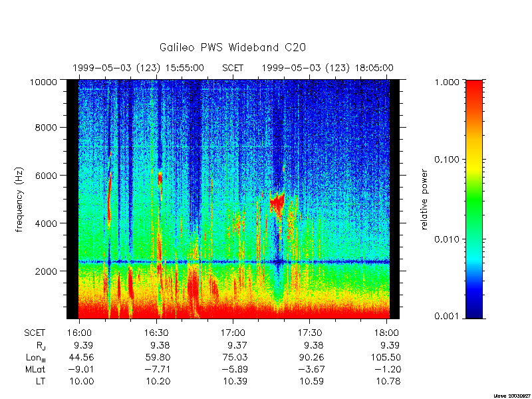
Task: Click the longitude value 90.26
Action: [311, 357]
